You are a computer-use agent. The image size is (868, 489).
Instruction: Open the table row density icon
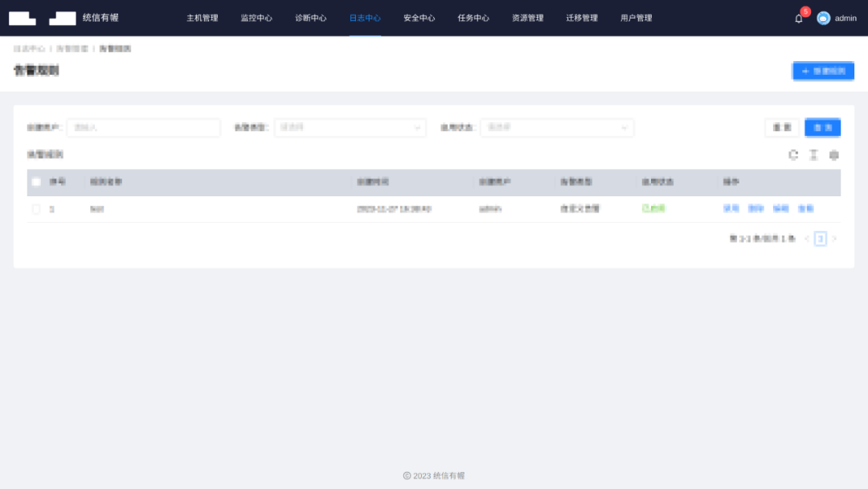click(x=813, y=155)
